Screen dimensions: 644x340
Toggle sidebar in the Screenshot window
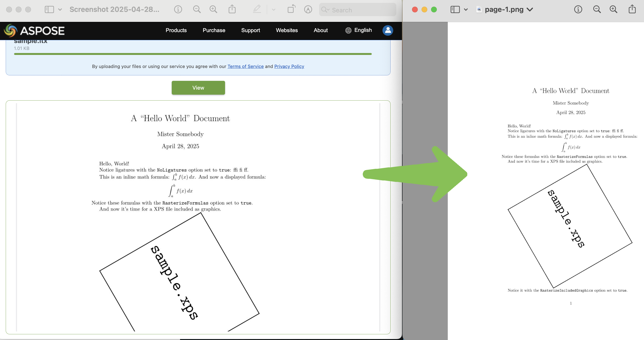coord(49,10)
